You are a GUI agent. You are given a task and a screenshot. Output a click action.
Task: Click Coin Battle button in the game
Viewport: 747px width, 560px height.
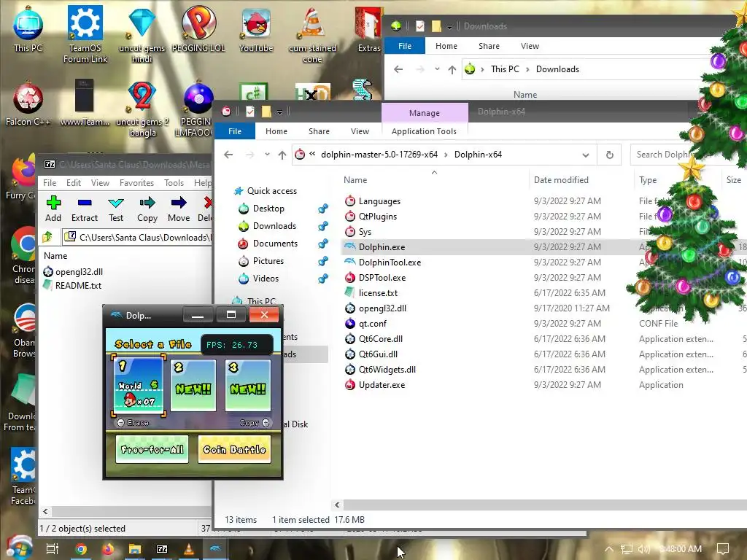coord(234,449)
